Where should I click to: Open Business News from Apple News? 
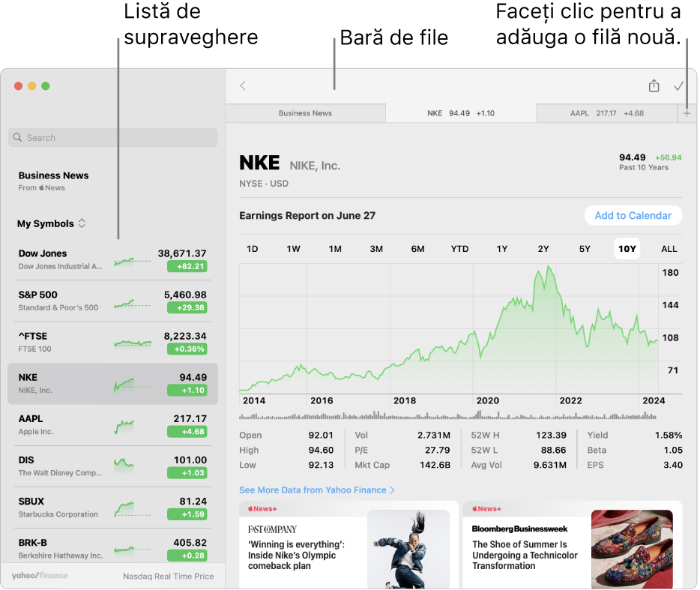(x=53, y=181)
